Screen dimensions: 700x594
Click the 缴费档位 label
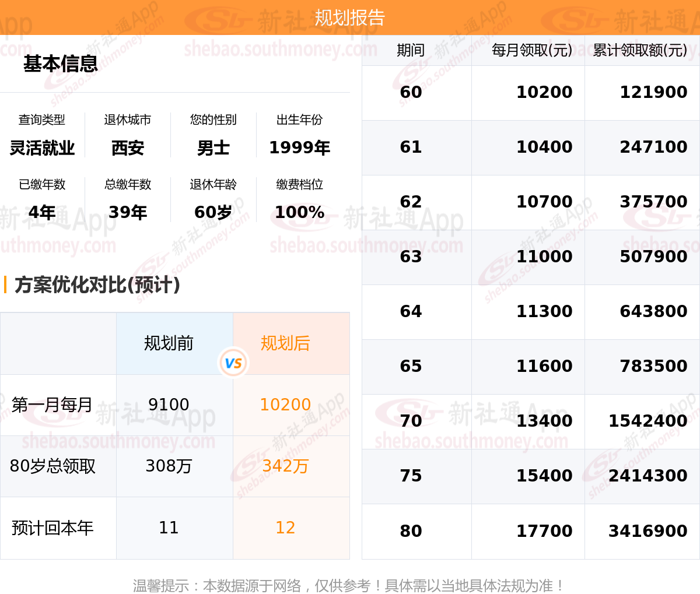pos(299,184)
